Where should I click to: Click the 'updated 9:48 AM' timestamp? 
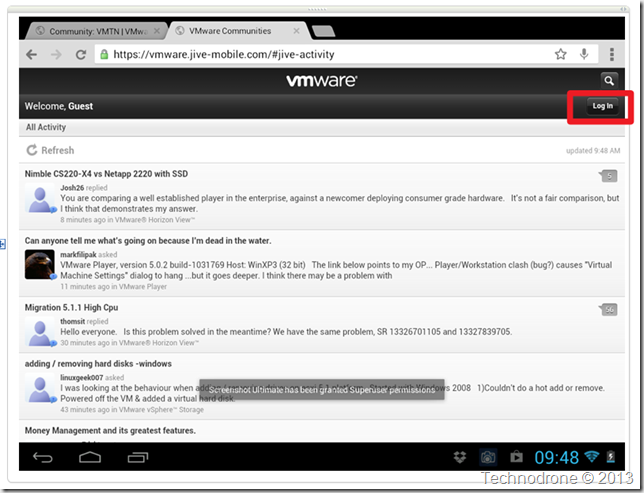tap(593, 151)
